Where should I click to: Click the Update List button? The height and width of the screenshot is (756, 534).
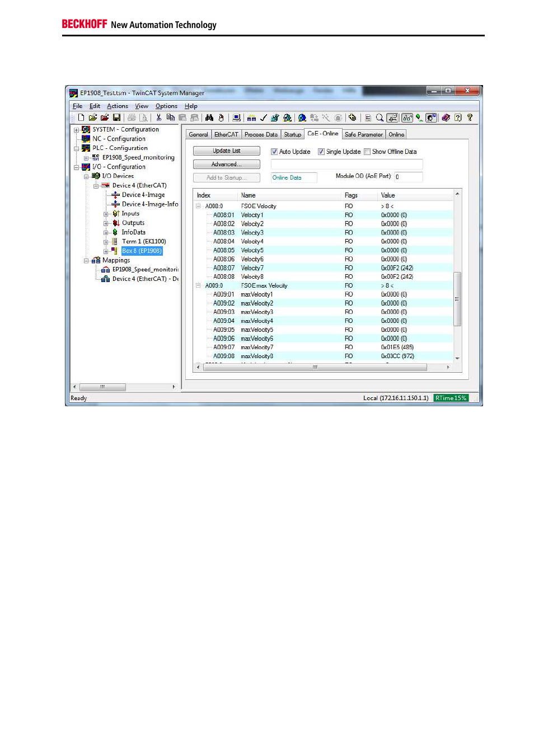coord(227,151)
